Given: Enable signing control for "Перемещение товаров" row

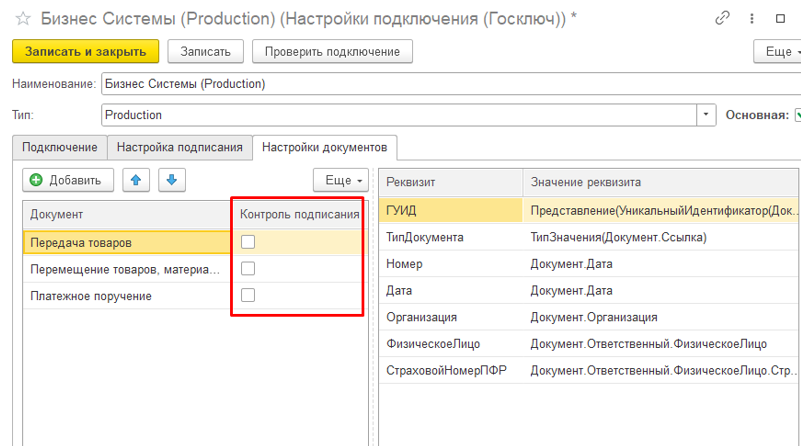Looking at the screenshot, I should click(248, 269).
